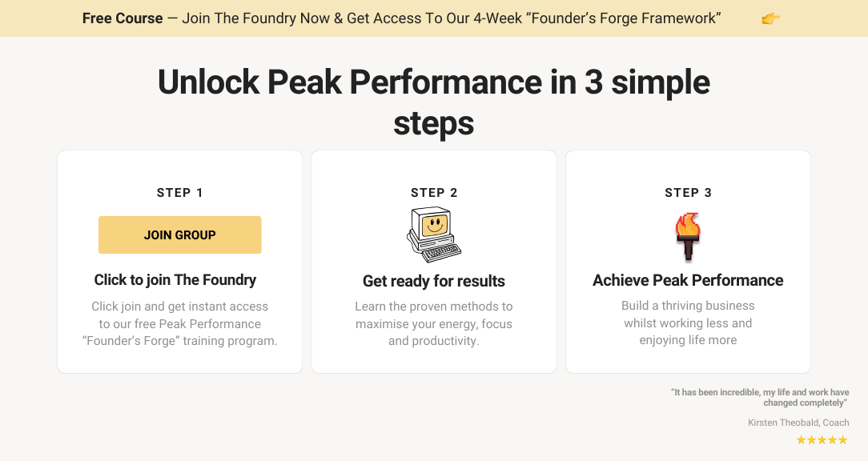This screenshot has height=461, width=868.
Task: Click 'Achieve Peak Performance' heading
Action: [x=688, y=280]
